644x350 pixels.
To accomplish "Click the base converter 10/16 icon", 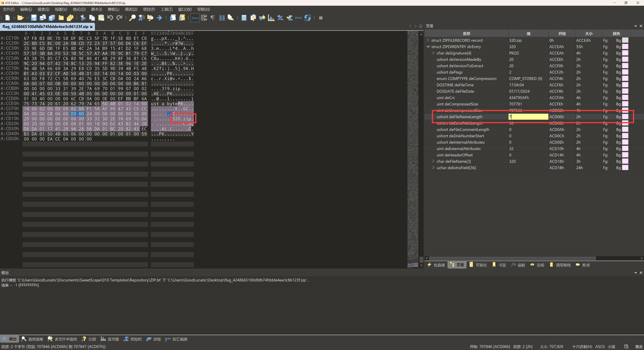I will pyautogui.click(x=308, y=18).
